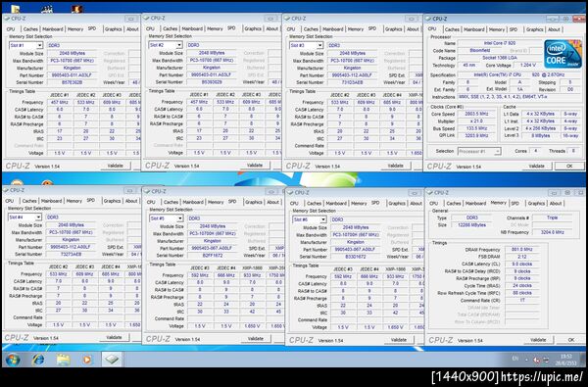
Task: Click the Code Name value 'Bloomfield'
Action: point(480,51)
